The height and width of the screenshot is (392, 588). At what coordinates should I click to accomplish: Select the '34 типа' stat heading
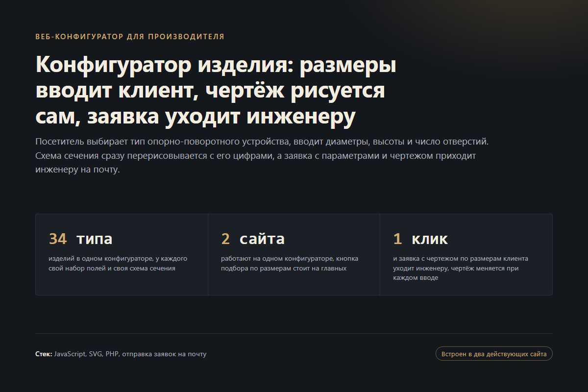coord(81,239)
